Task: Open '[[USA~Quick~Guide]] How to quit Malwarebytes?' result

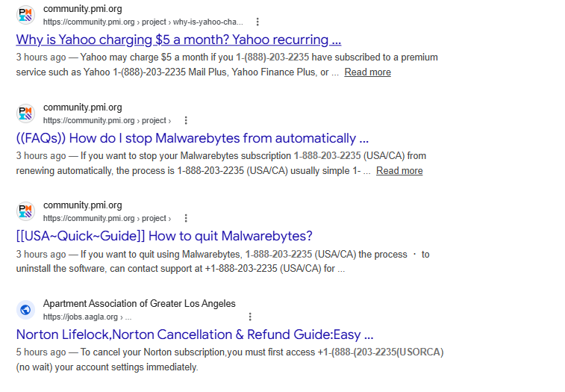Action: click(164, 236)
